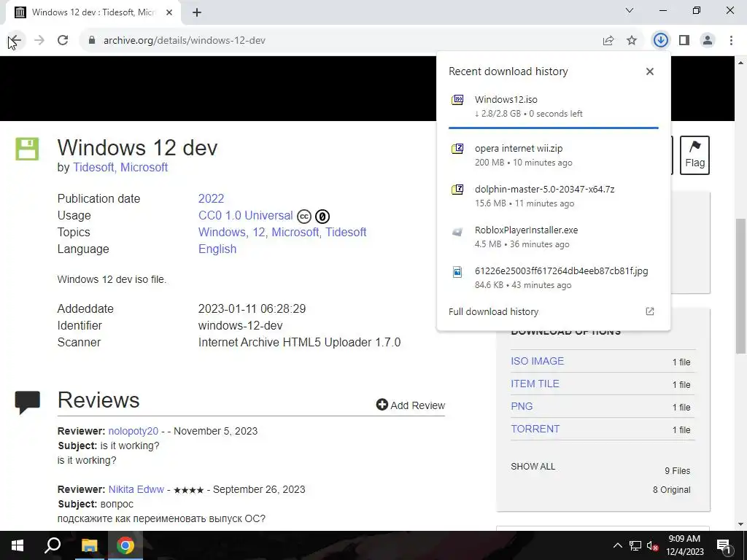Open File Explorer from taskbar
Screen dimensions: 747x560
(89, 545)
